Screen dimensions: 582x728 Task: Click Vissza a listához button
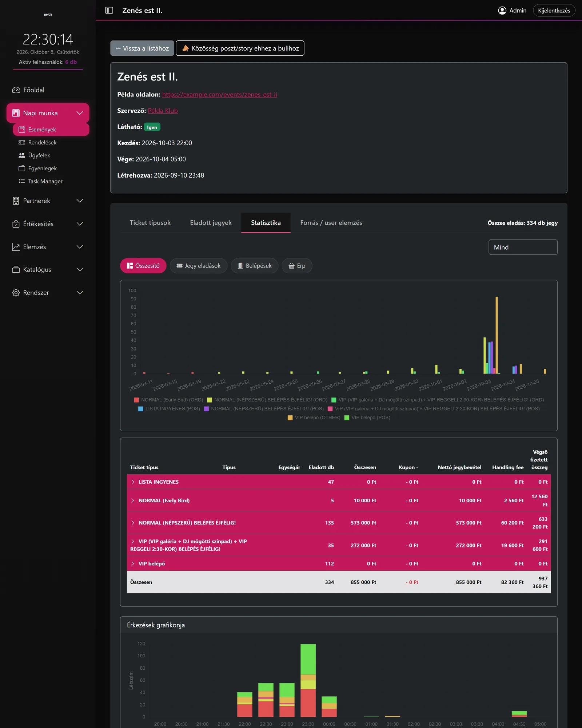click(x=142, y=48)
